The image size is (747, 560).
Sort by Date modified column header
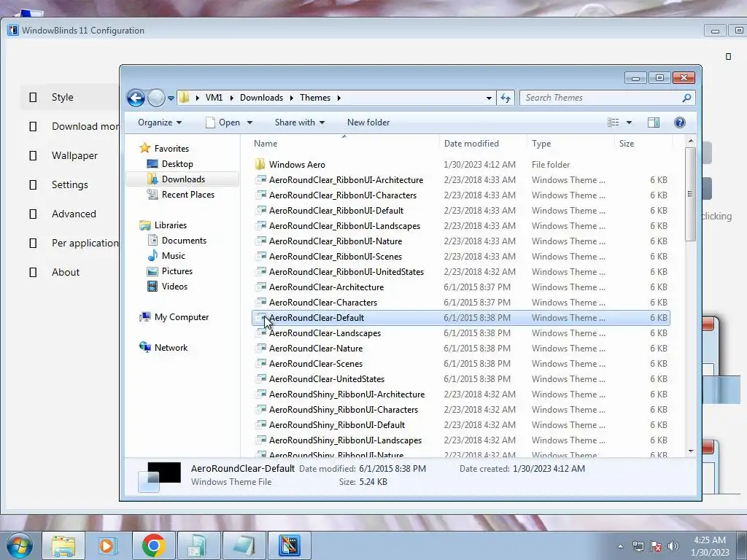483,144
